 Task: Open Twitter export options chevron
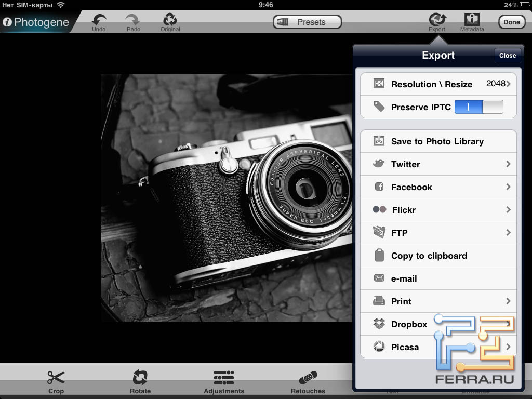(x=508, y=164)
